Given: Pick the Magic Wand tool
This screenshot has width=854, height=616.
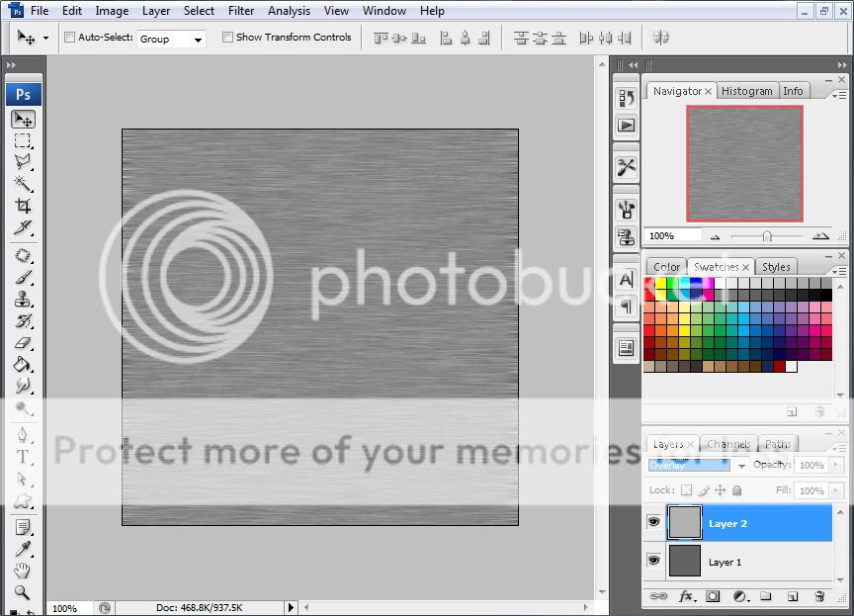Looking at the screenshot, I should [23, 184].
